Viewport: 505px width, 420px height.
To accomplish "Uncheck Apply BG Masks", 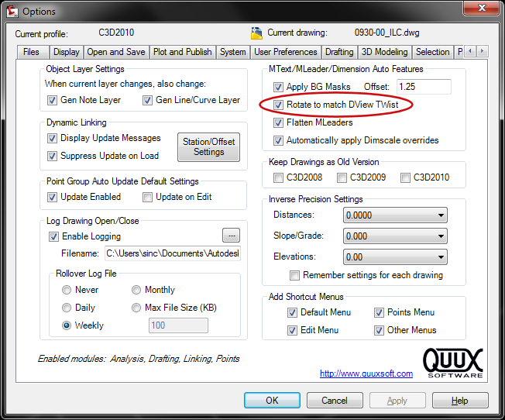I will click(278, 87).
